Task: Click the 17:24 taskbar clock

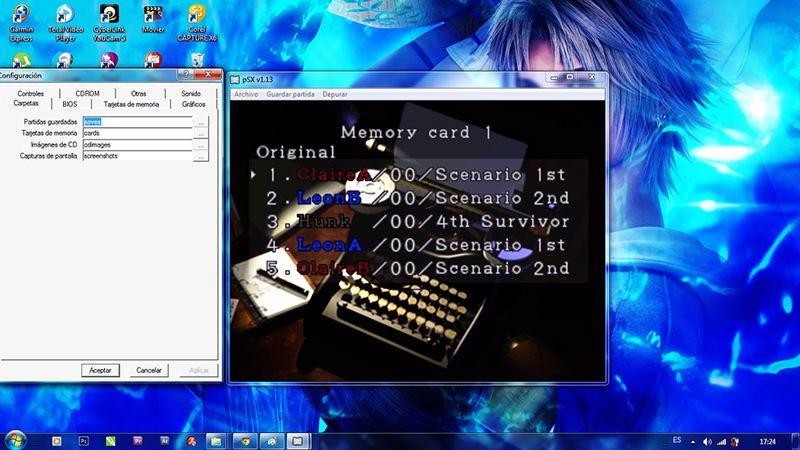Action: tap(767, 441)
